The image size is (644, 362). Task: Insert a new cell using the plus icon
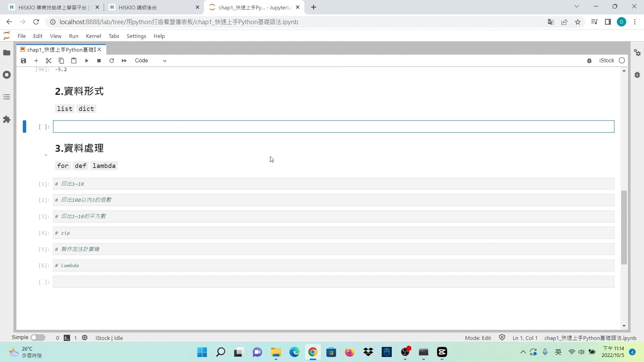[x=36, y=61]
